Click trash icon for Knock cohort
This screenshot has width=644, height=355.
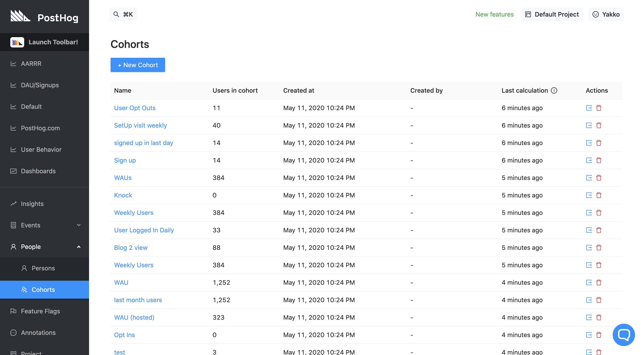tap(599, 195)
